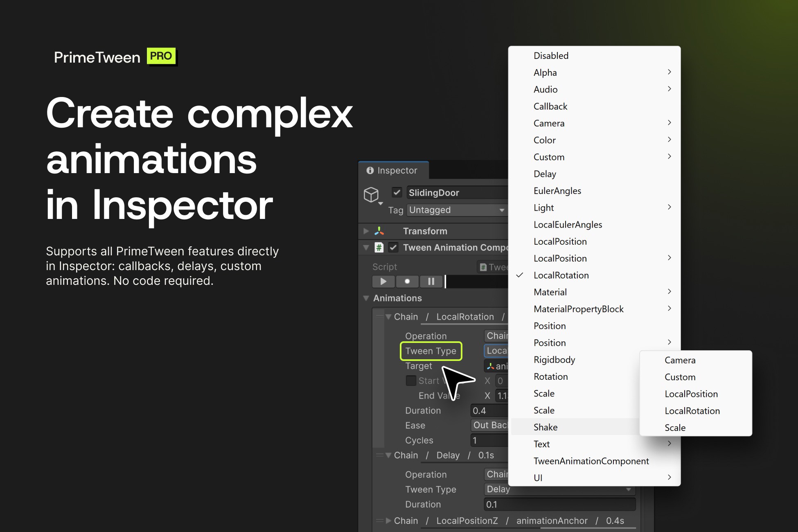Open the Audio submenu
Image resolution: width=798 pixels, height=532 pixels.
tap(594, 89)
